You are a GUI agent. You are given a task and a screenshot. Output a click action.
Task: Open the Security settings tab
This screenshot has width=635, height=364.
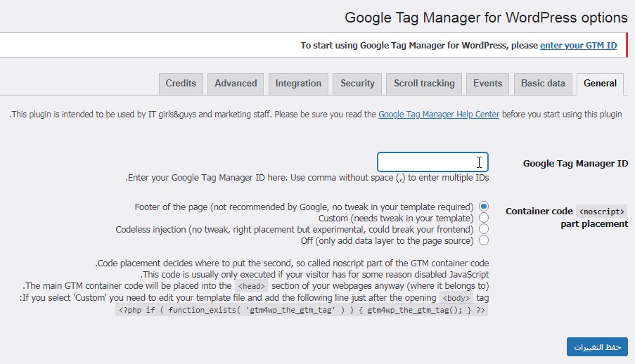click(x=357, y=83)
